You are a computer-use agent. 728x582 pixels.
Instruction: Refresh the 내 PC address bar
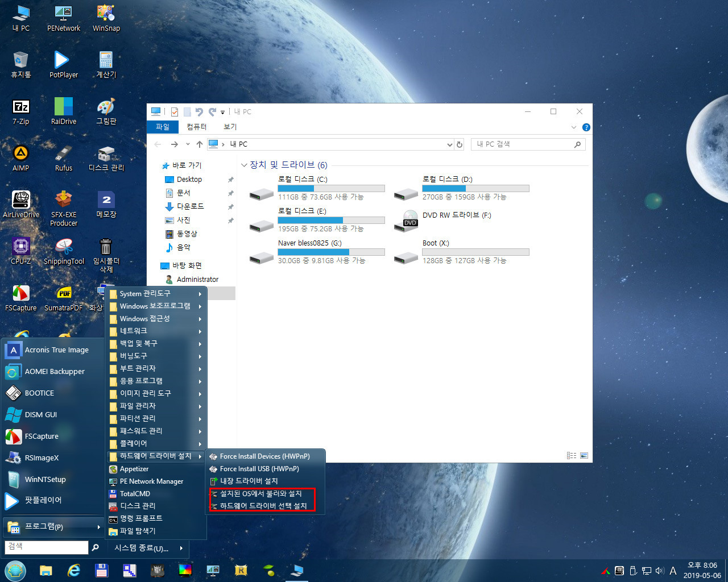[x=460, y=144]
